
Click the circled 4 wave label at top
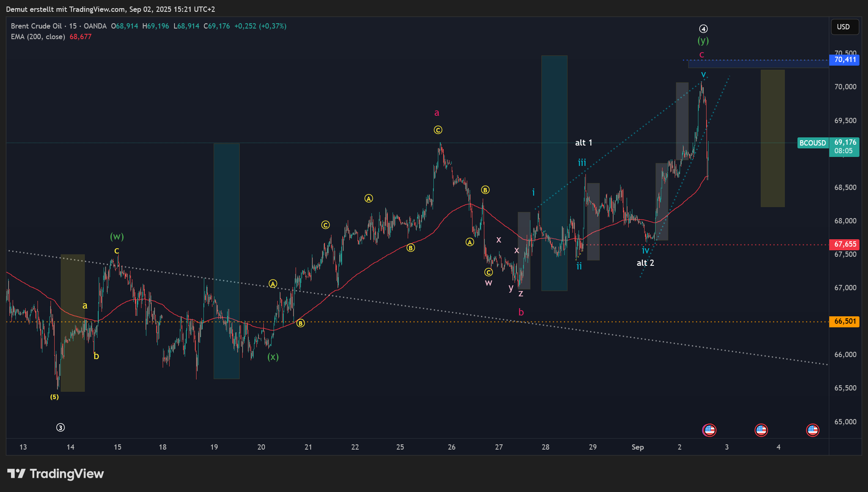point(703,29)
